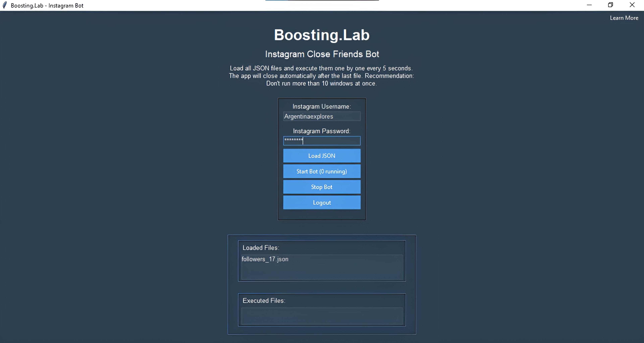Viewport: 644px width, 343px height.
Task: Click the Executed Files label
Action: point(264,301)
